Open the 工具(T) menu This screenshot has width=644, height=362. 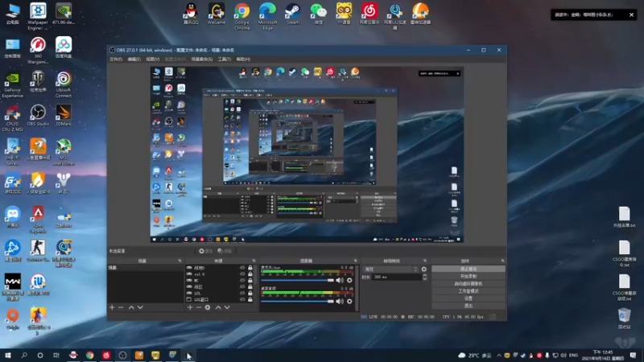pyautogui.click(x=225, y=59)
